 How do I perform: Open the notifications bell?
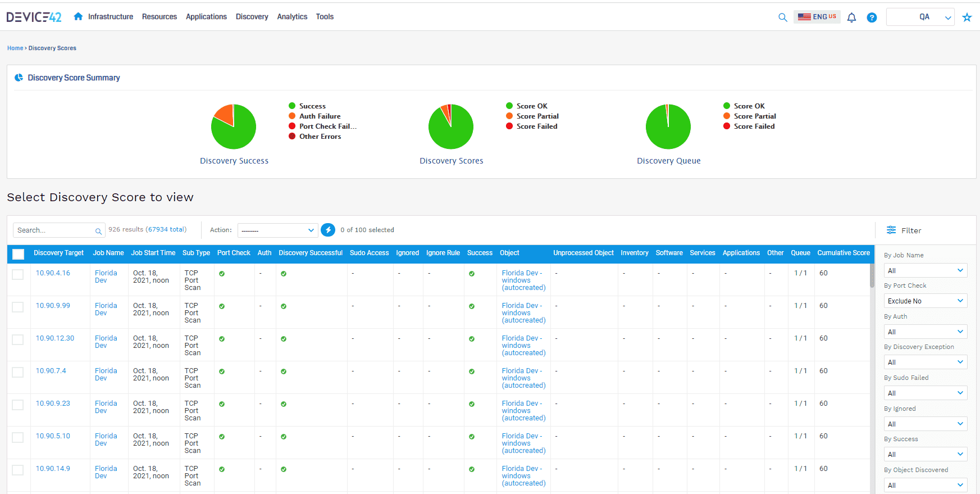(851, 17)
